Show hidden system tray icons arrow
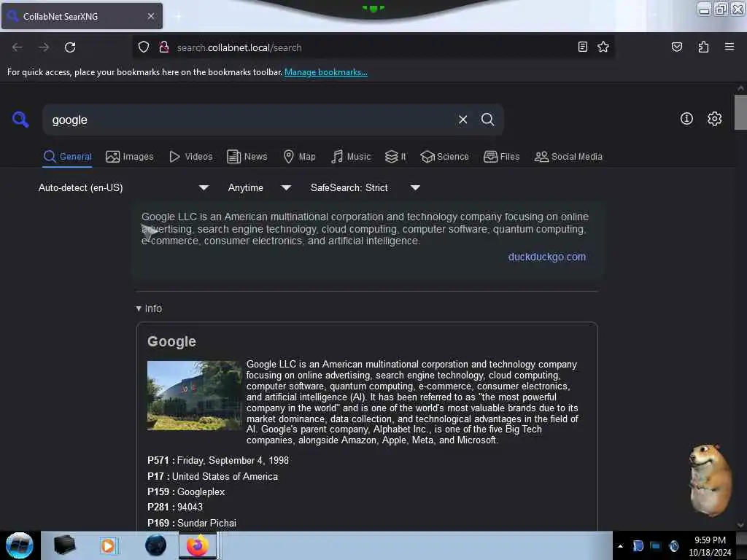The height and width of the screenshot is (560, 747). tap(620, 546)
